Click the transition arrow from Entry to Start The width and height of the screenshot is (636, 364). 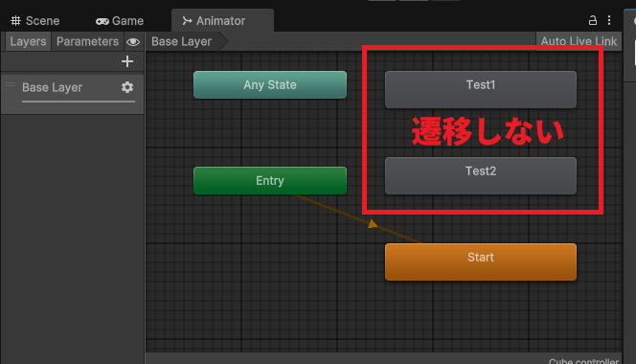click(373, 223)
